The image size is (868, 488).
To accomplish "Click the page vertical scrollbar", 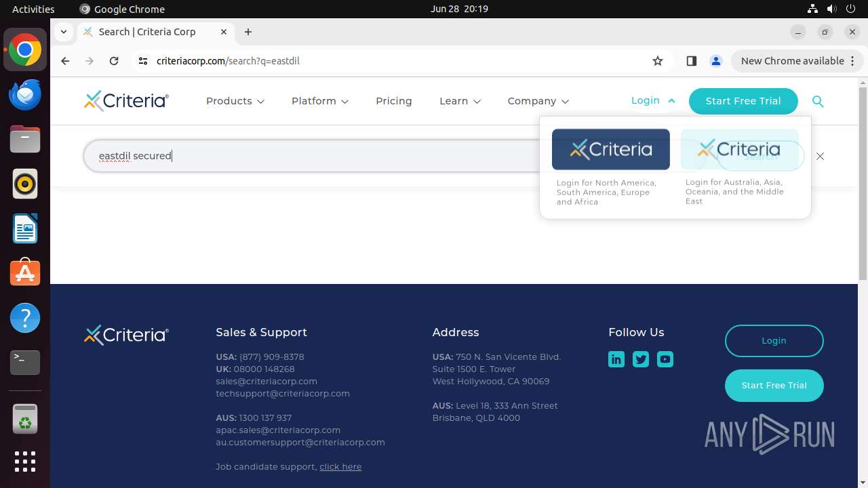I will (863, 183).
